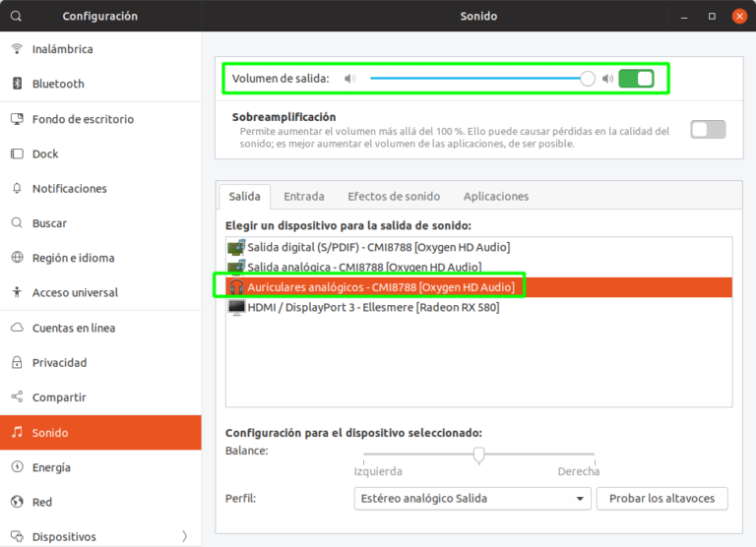Screen dimensions: 756x547
Task: Enable the Sobreamplificación switch
Action: [708, 130]
